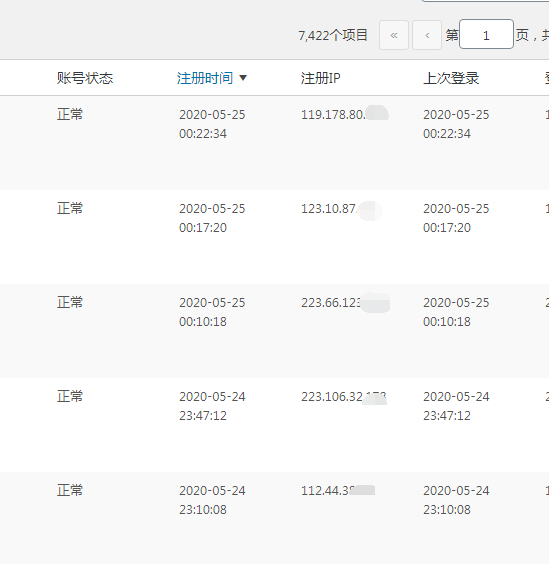Click last login cell for 223.106.32 row
This screenshot has height=564, width=549.
pos(456,406)
